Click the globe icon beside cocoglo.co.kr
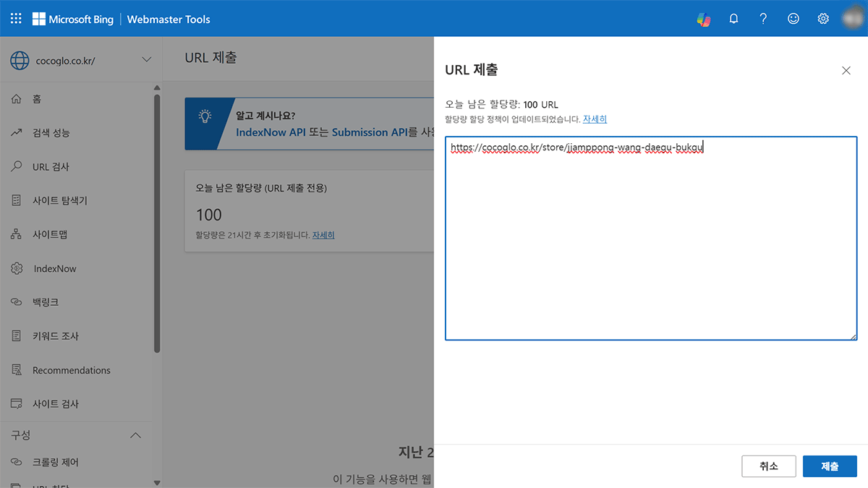The width and height of the screenshot is (868, 488). (20, 60)
